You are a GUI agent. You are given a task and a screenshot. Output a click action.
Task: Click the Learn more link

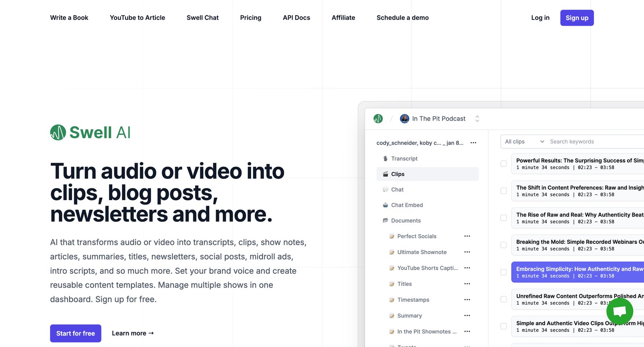[133, 333]
